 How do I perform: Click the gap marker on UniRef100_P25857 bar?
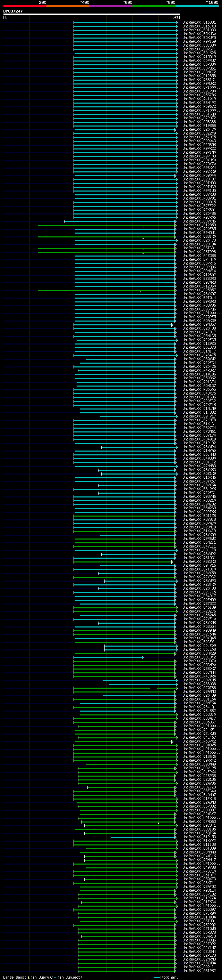(140, 292)
